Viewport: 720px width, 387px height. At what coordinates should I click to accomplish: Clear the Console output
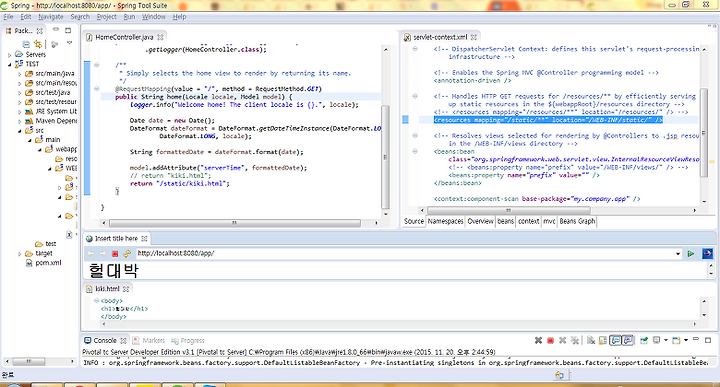click(591, 340)
